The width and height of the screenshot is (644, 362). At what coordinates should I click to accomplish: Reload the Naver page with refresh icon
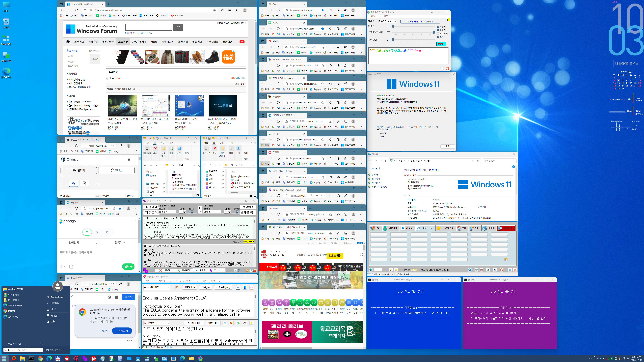(278, 29)
